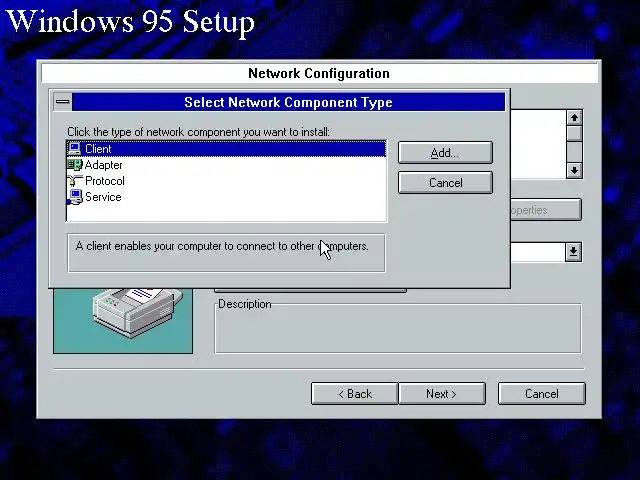
Task: Click the partially hidden Properties button
Action: coord(546,210)
